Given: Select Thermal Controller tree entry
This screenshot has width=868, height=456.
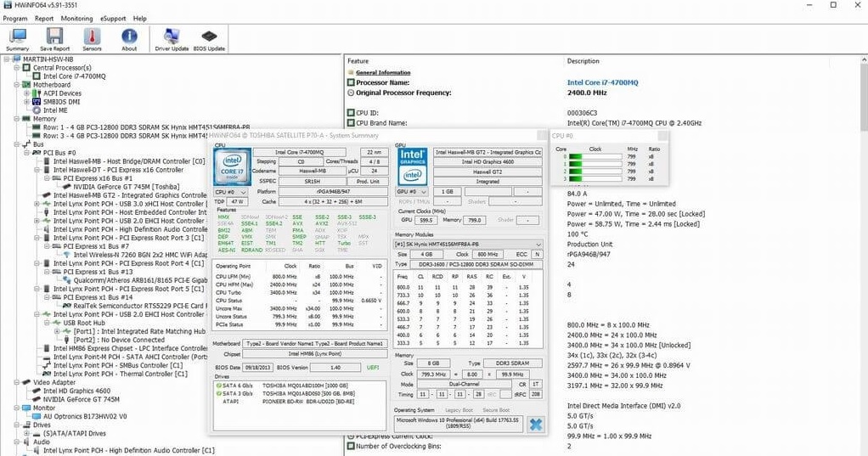Looking at the screenshot, I should (120, 374).
